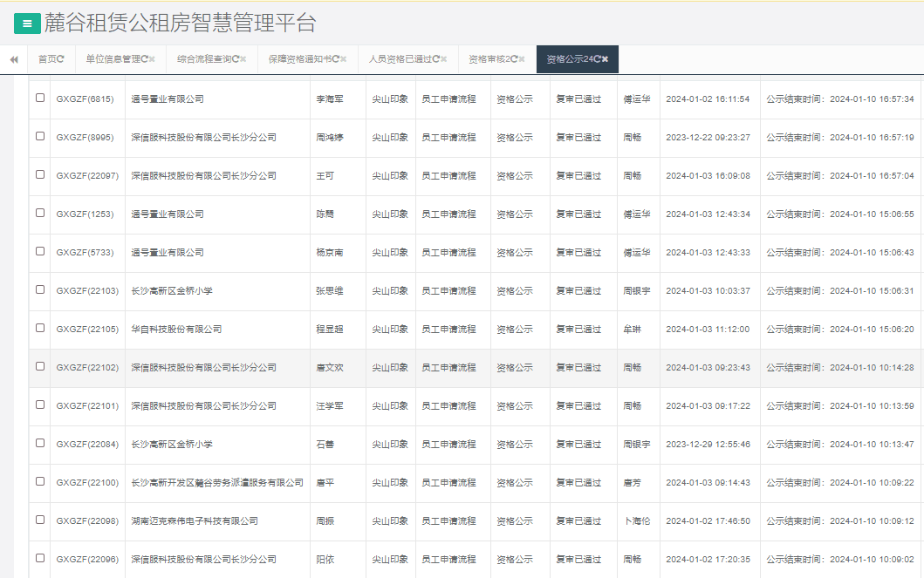Tick the checkbox for GXGZF(22096)
Viewport: 924px width, 578px height.
(38, 560)
